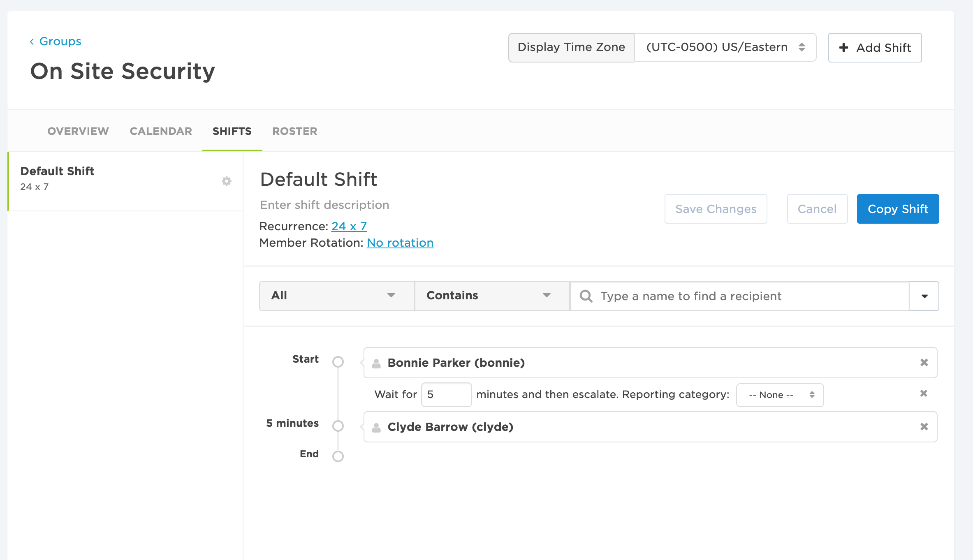
Task: Click the 5 minutes timeline marker circle
Action: [338, 426]
